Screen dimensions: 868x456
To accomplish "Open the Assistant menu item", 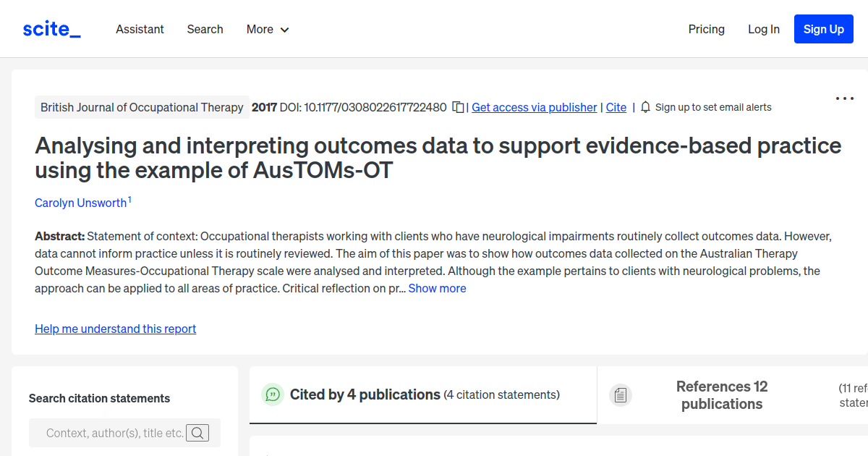I will [140, 29].
